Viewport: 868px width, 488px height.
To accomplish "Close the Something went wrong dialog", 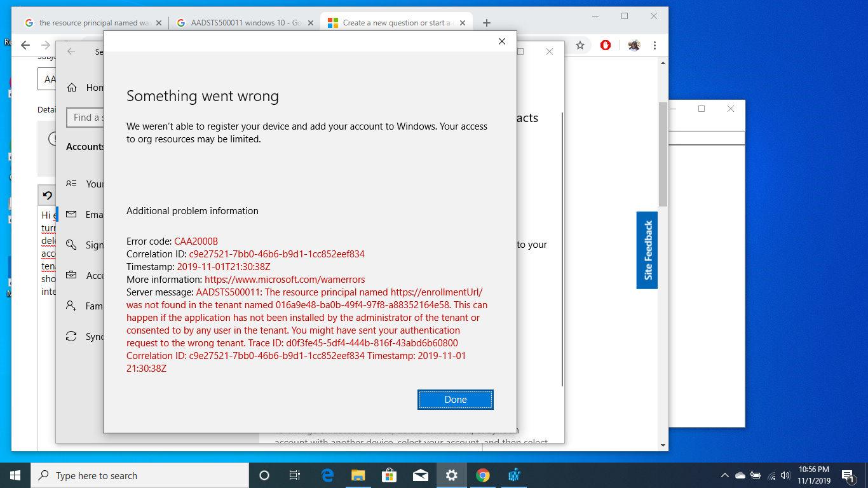I will (502, 41).
